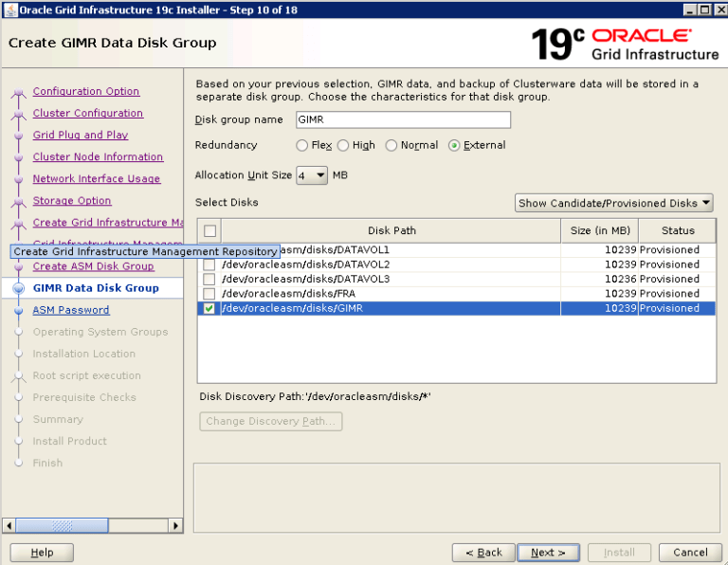Click the Storage Option step marker icon

(19, 202)
